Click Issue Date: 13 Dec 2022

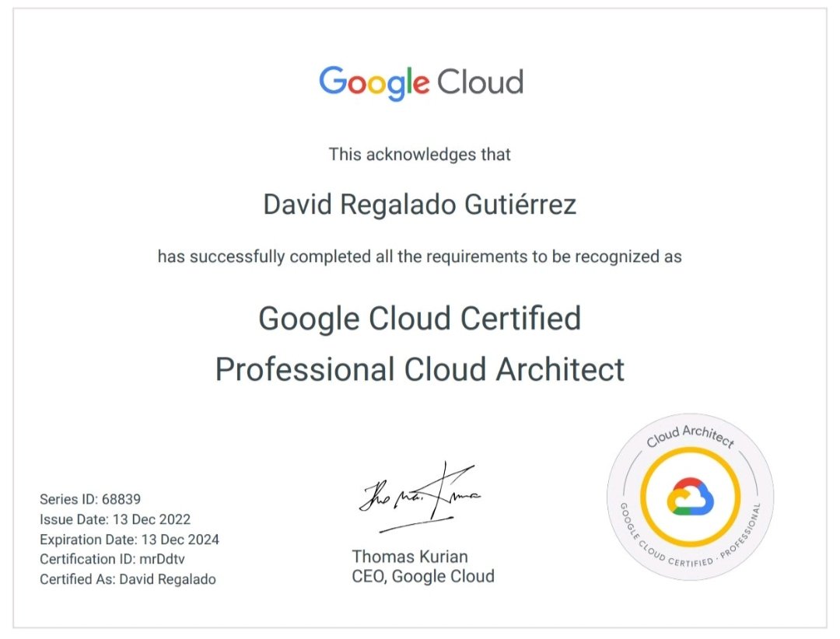(x=115, y=519)
